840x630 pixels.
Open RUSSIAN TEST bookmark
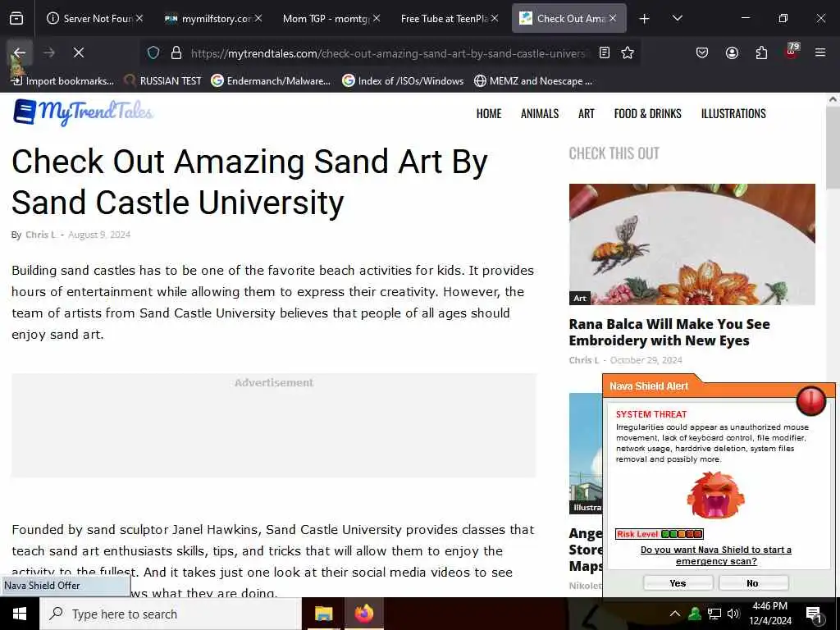pos(163,81)
